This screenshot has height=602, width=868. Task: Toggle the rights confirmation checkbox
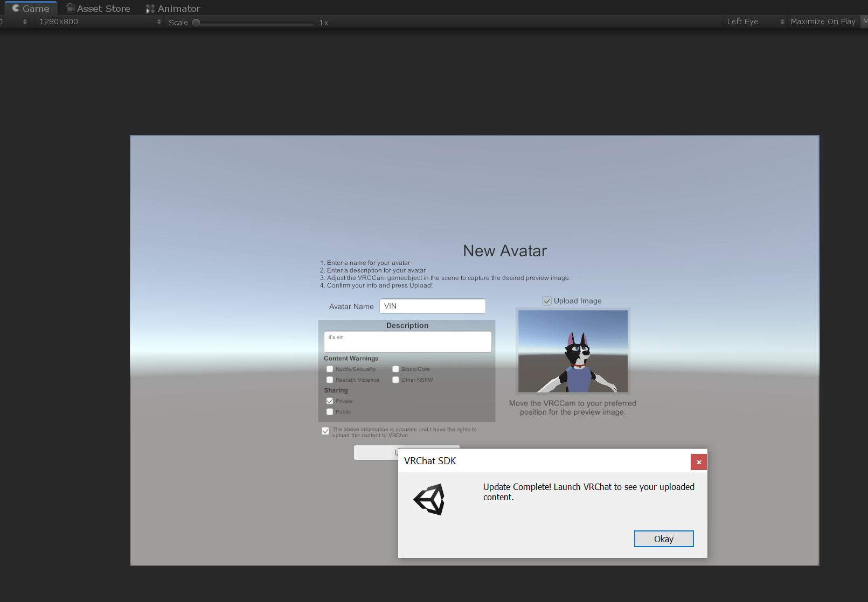pos(325,431)
